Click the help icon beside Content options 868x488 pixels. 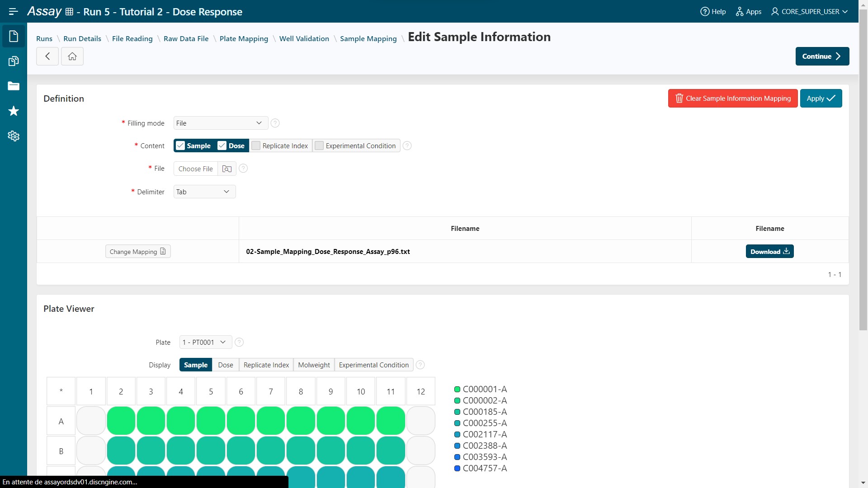click(407, 145)
